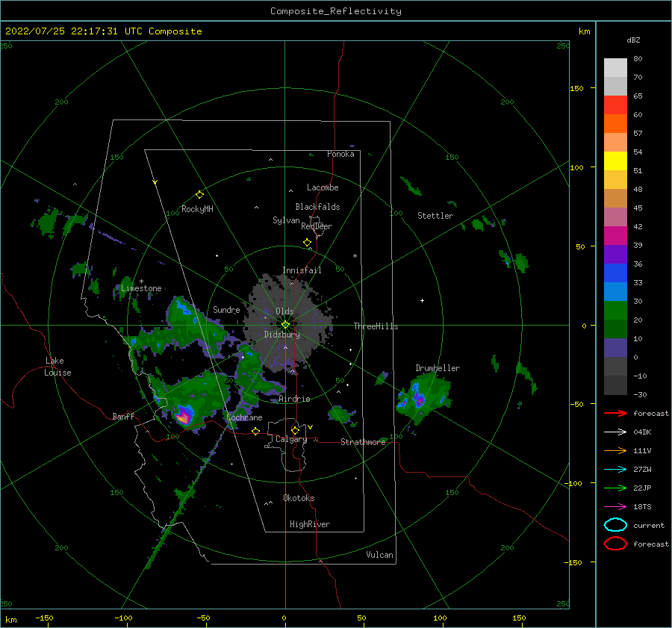
Task: Click the Composite_Reflectivity title
Action: coord(336,11)
